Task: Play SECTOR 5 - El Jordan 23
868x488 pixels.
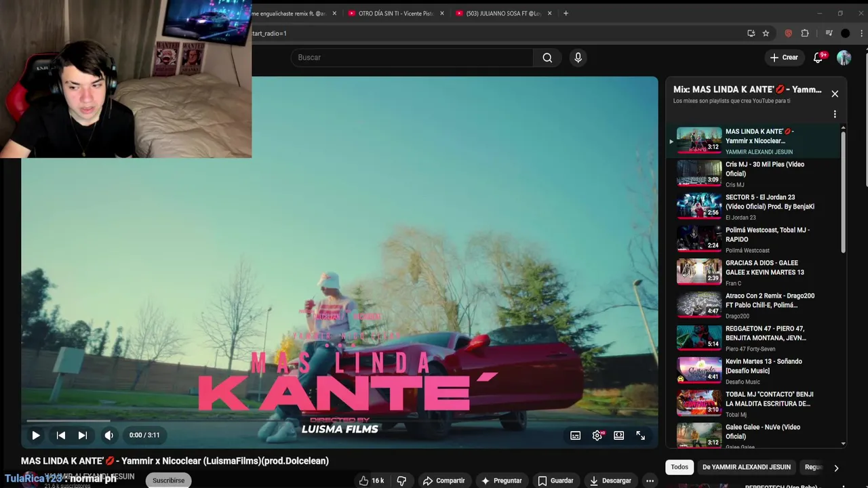Action: tap(752, 207)
